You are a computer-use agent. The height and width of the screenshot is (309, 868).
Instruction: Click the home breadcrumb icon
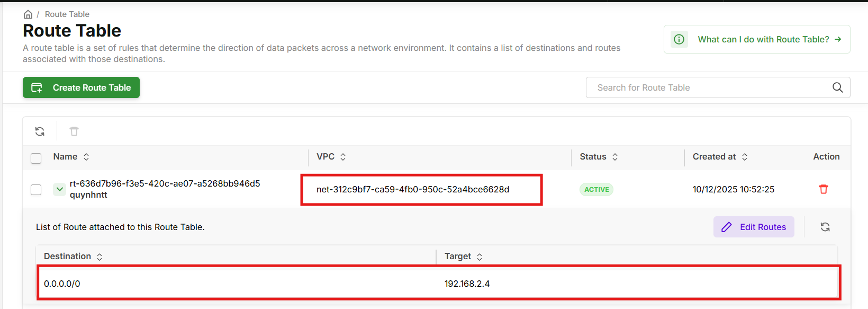click(28, 14)
